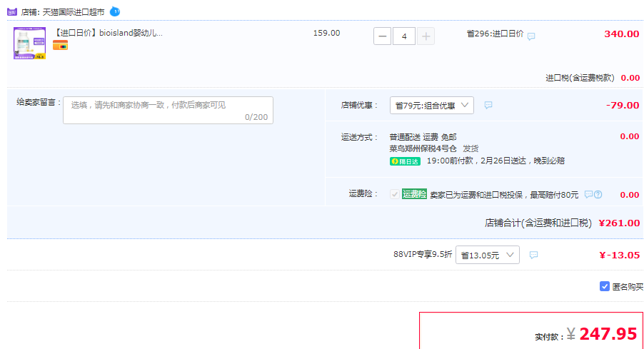The width and height of the screenshot is (644, 349).
Task: Click the item total 340.00
Action: click(x=622, y=34)
